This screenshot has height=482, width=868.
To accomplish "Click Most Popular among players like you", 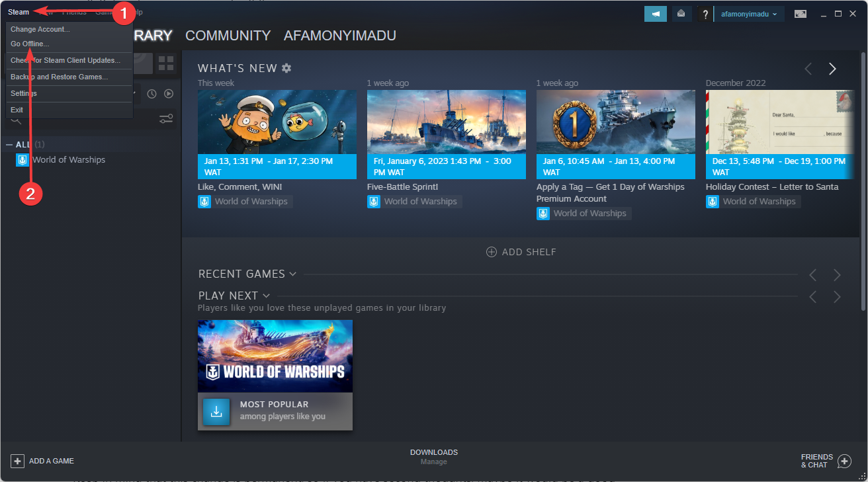I will point(282,411).
